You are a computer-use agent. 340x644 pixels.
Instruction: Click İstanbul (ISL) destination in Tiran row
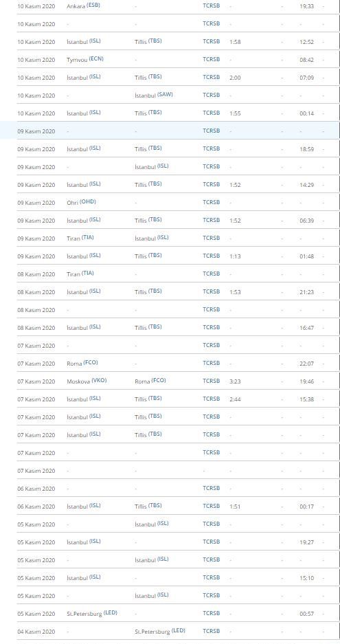click(x=152, y=238)
